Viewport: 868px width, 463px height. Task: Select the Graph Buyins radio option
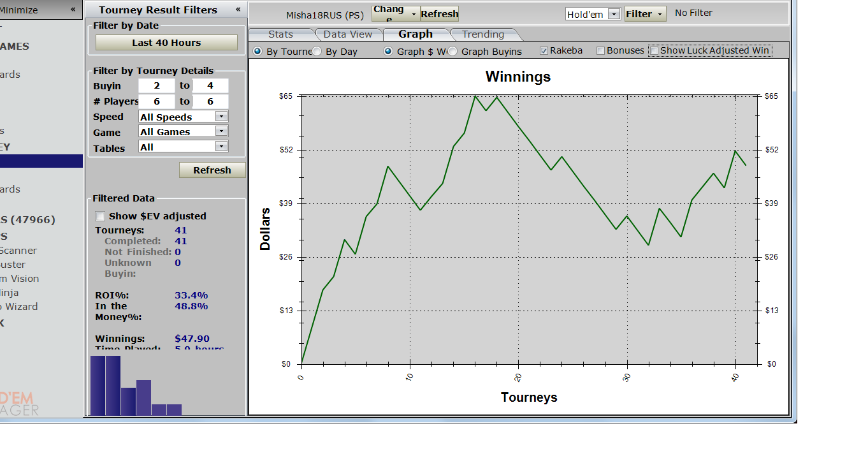click(x=452, y=52)
